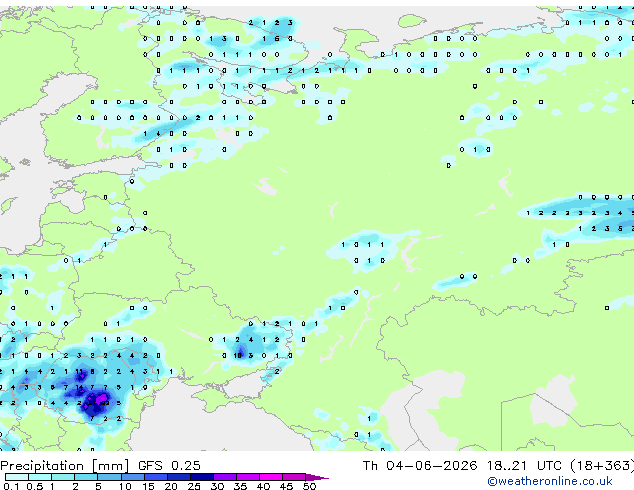Image resolution: width=634 pixels, height=490 pixels.
Task: Click the '15' legend scale value
Action: pos(148,486)
